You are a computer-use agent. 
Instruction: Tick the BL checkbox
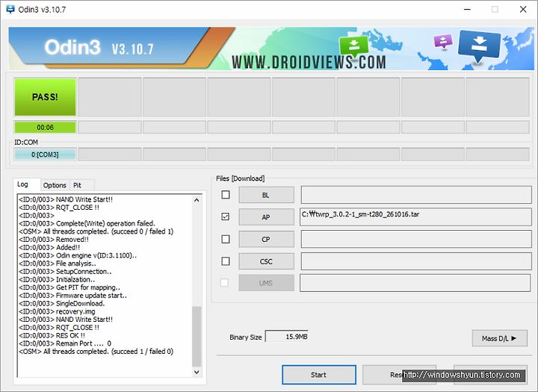[226, 195]
